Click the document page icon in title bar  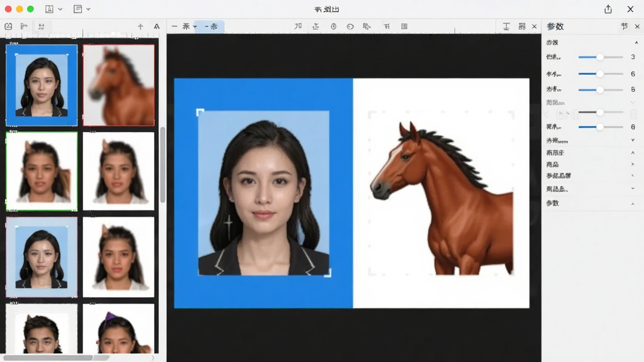(x=77, y=9)
